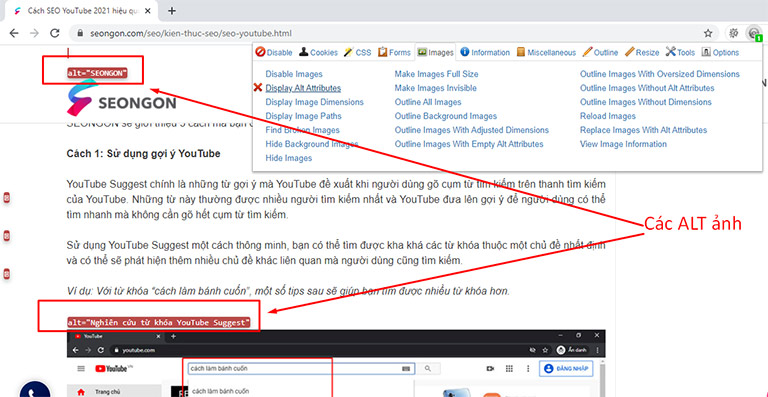
Task: Open the Options menu tab
Action: 720,52
